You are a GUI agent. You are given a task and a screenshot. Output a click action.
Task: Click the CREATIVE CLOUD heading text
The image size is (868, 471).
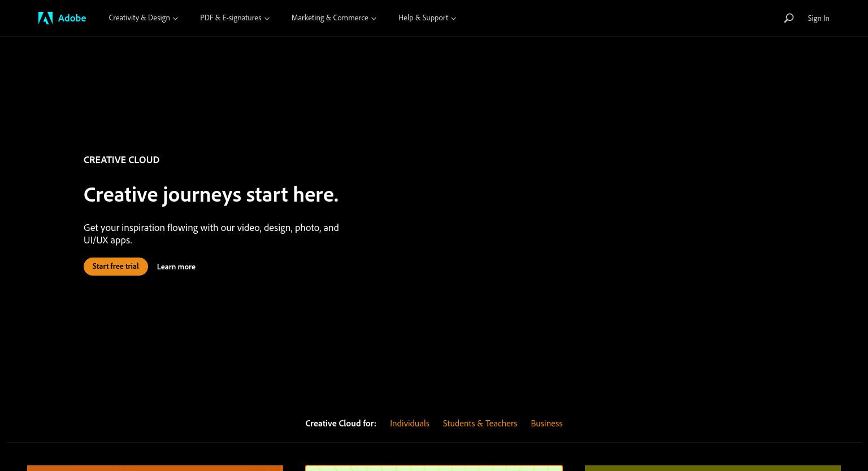(121, 160)
